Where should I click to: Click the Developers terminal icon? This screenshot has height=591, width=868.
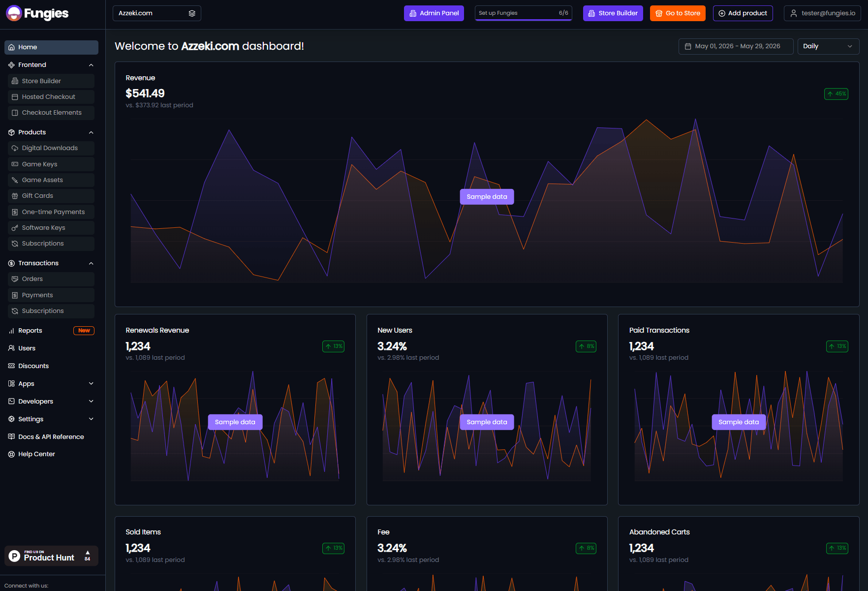11,402
